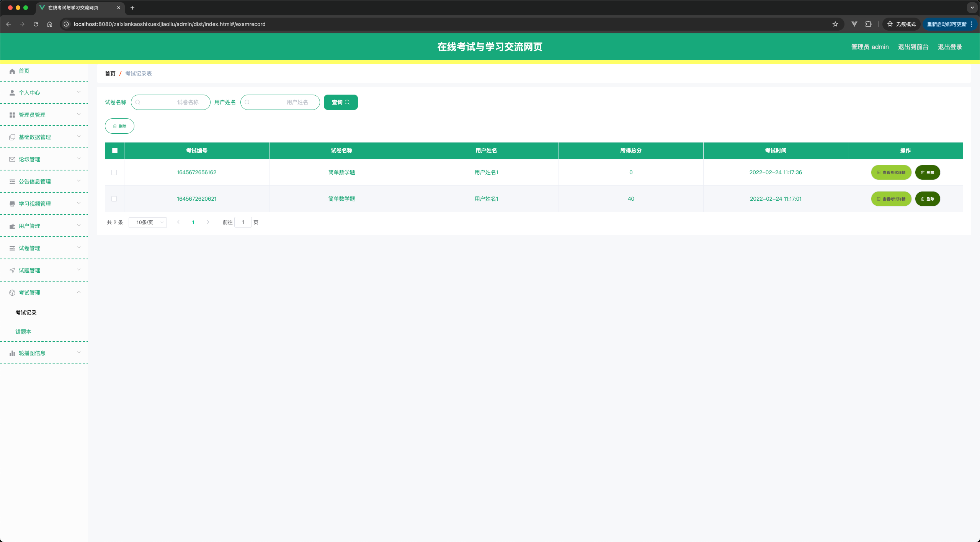Open the 用户管理 sidebar menu
This screenshot has height=542, width=980.
tap(44, 226)
